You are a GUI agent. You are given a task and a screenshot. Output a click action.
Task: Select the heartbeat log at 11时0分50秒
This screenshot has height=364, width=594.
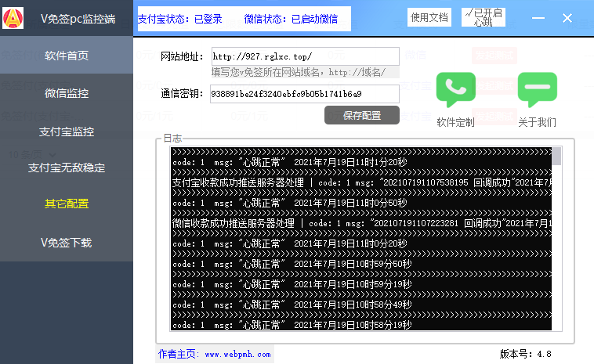pos(290,203)
